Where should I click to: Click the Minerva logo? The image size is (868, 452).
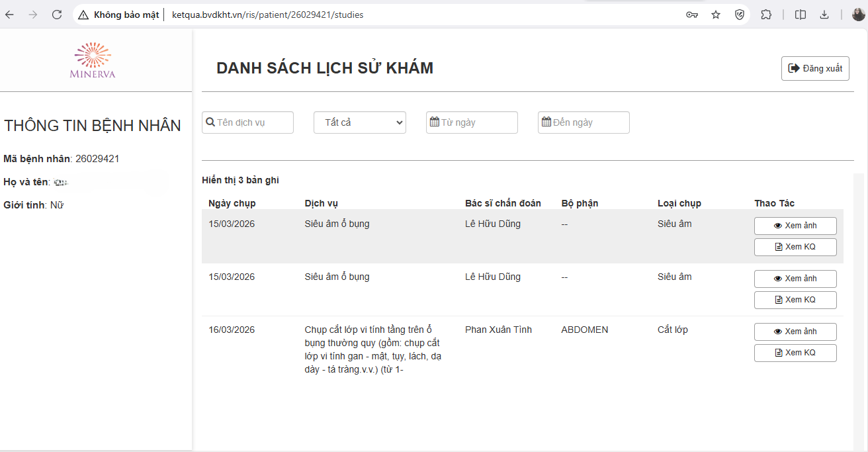(93, 60)
